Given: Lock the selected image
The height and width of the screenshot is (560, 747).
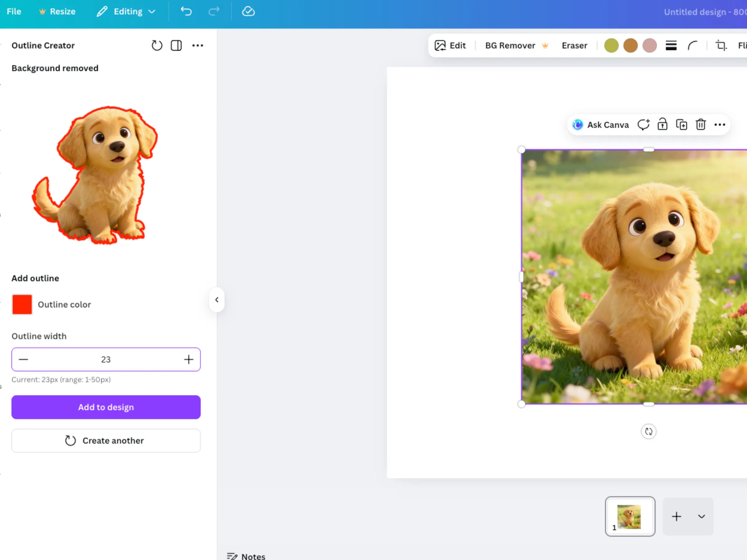Looking at the screenshot, I should pyautogui.click(x=662, y=124).
